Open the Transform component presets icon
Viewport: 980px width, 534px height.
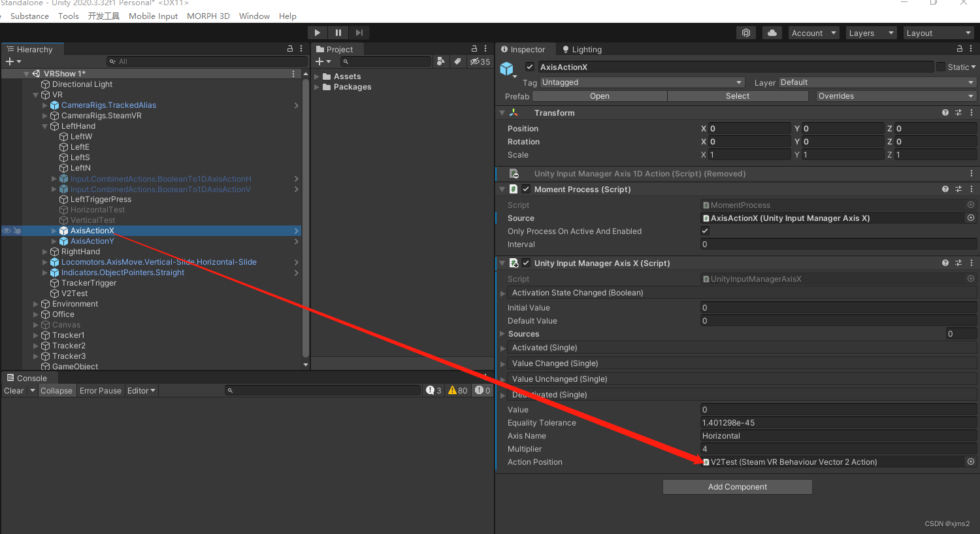(958, 112)
